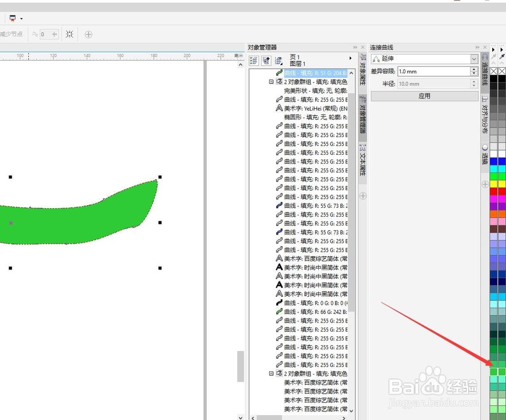Pick the red swatch in left palette

(x=494, y=192)
